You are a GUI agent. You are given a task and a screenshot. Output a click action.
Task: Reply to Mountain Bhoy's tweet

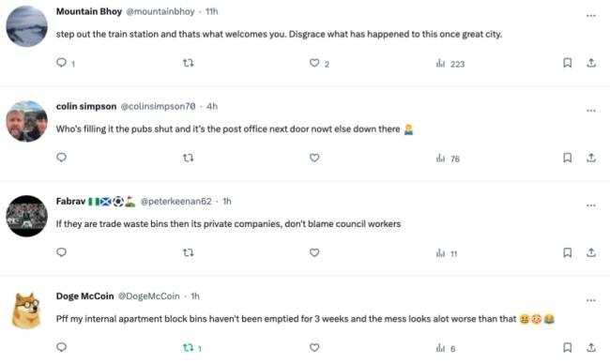61,63
